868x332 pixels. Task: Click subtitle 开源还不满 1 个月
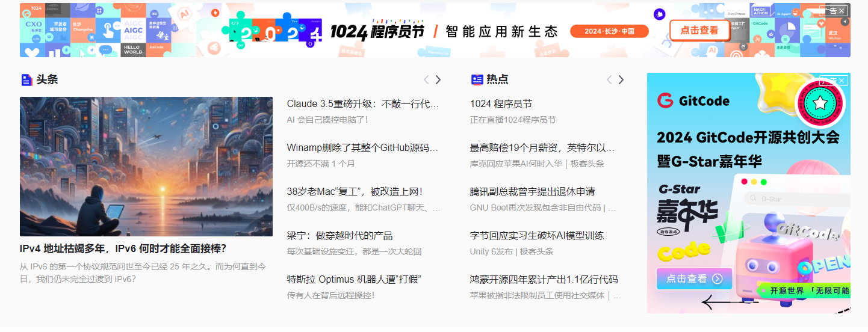pos(321,164)
